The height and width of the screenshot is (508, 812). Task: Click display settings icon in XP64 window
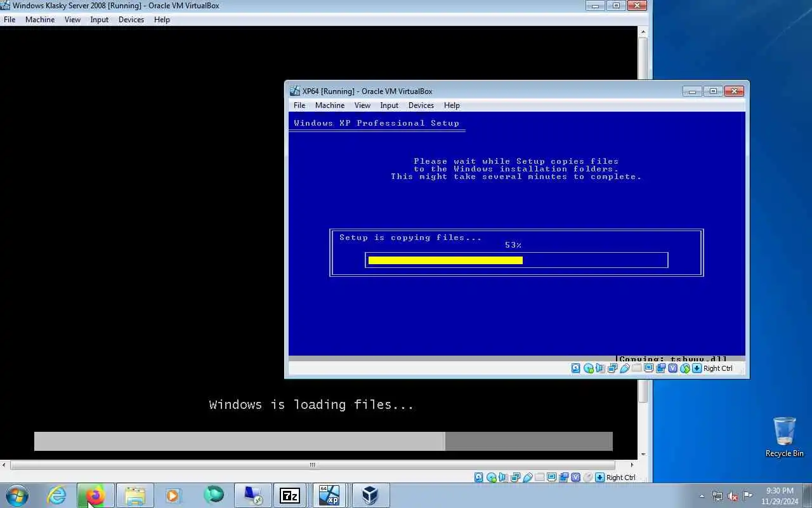pos(650,368)
